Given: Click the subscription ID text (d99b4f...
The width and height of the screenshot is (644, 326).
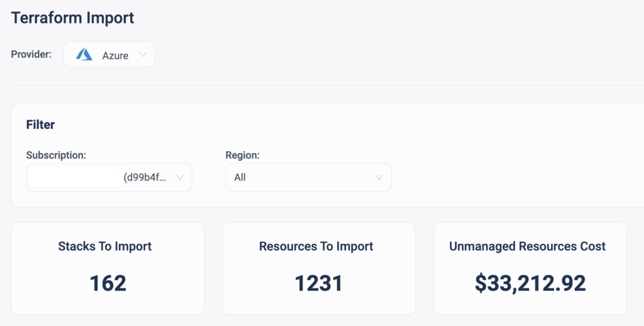Looking at the screenshot, I should [145, 177].
